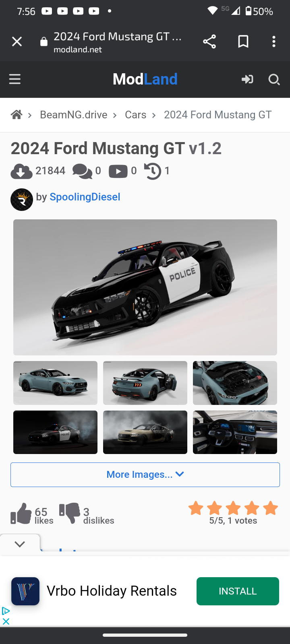Open the interior dashboard thumbnail
Viewport: 290px width, 644px height.
pyautogui.click(x=235, y=432)
